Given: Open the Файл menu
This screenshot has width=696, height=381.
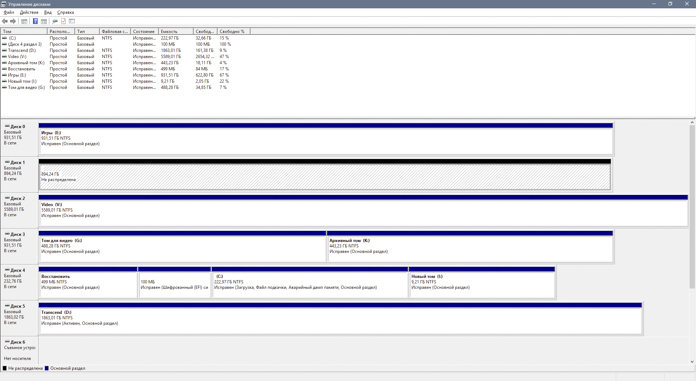Looking at the screenshot, I should click(8, 12).
